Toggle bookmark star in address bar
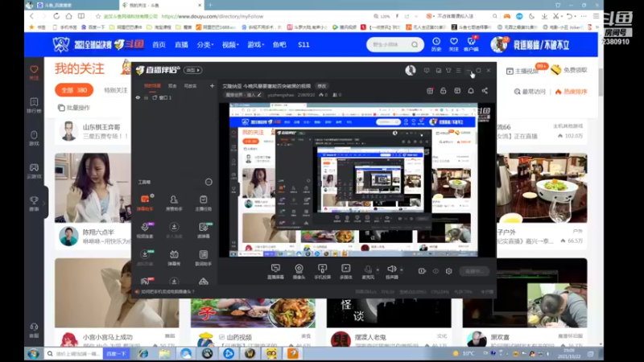 click(97, 16)
